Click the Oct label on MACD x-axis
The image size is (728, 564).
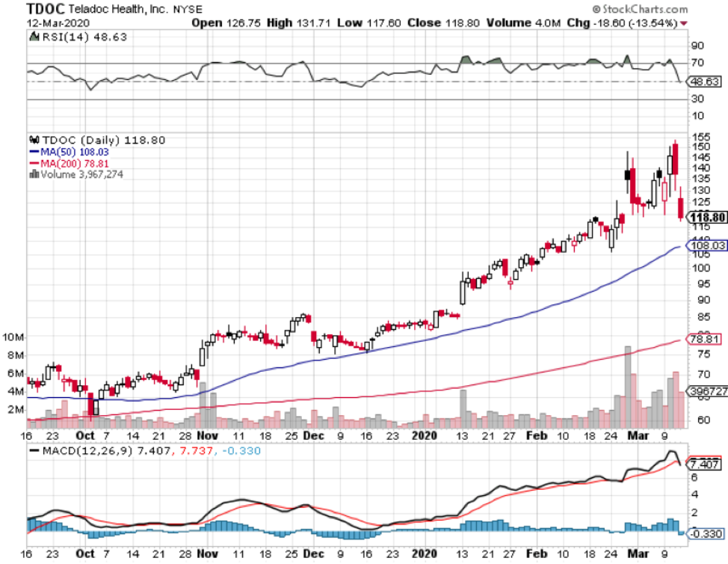(85, 554)
